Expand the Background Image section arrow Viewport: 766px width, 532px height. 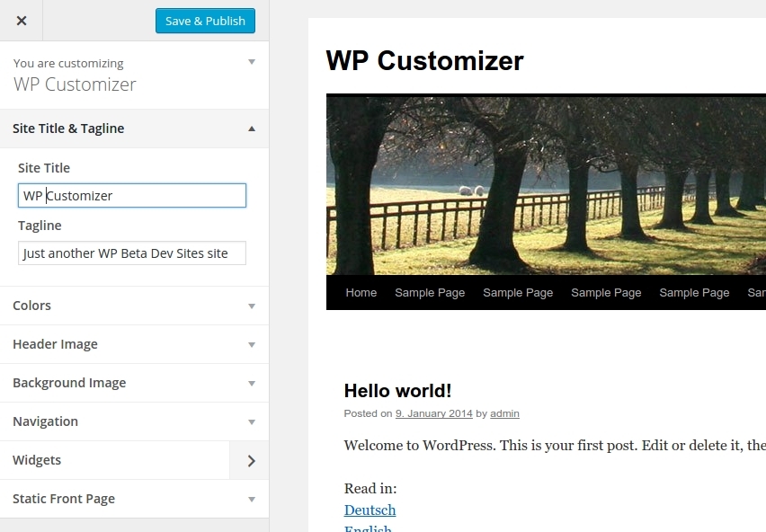(x=252, y=383)
